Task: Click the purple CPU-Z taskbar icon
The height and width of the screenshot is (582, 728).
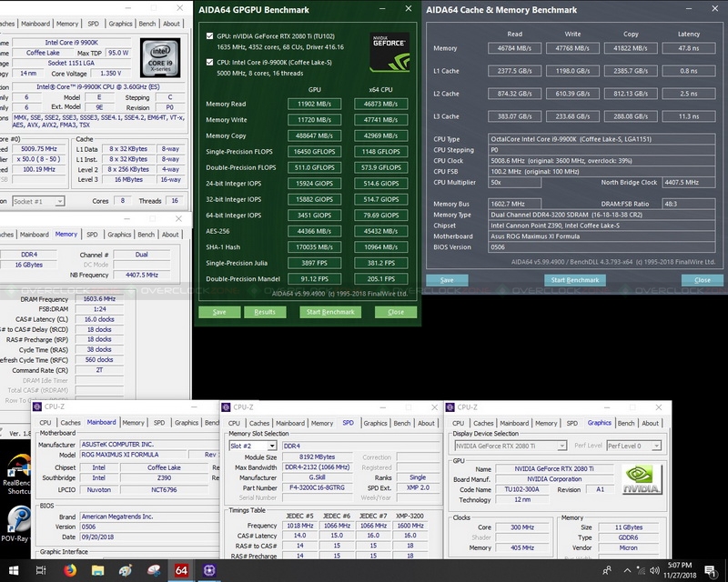Action: point(209,570)
